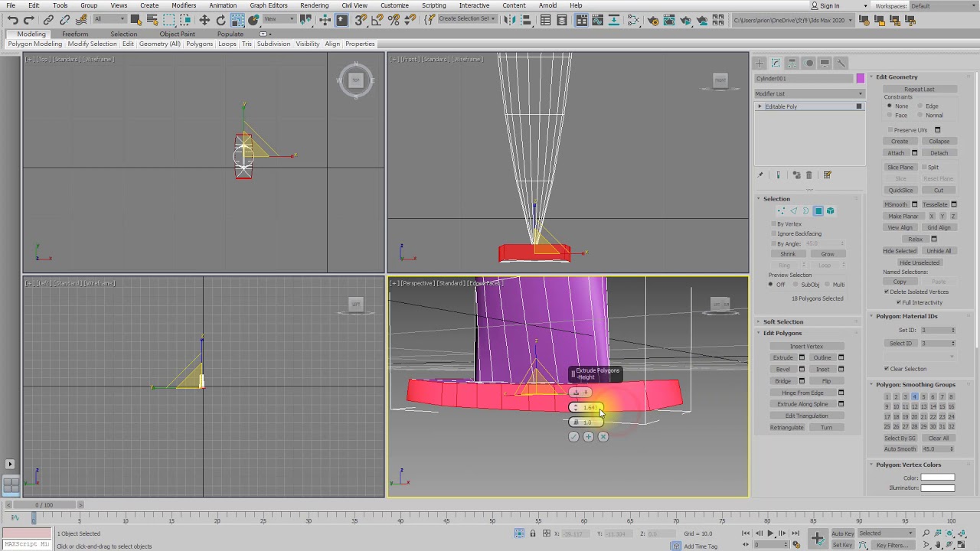Open the Rendering menu
This screenshot has width=980, height=551.
tap(314, 5)
